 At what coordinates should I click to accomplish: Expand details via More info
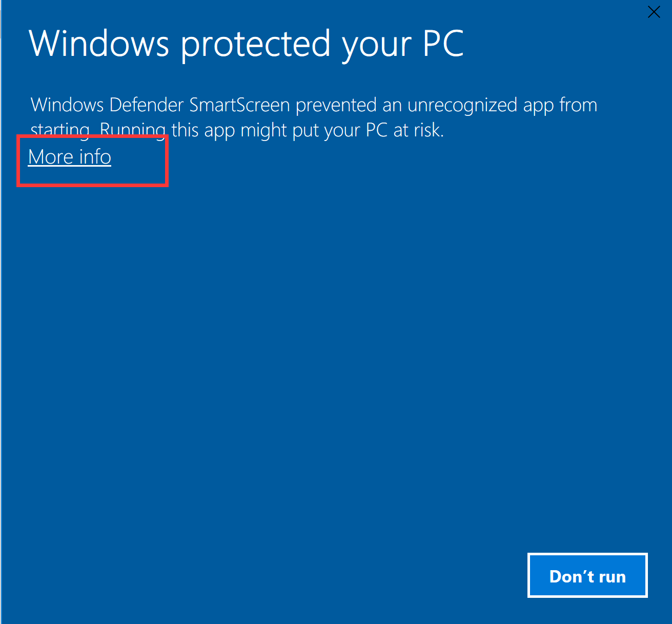70,157
